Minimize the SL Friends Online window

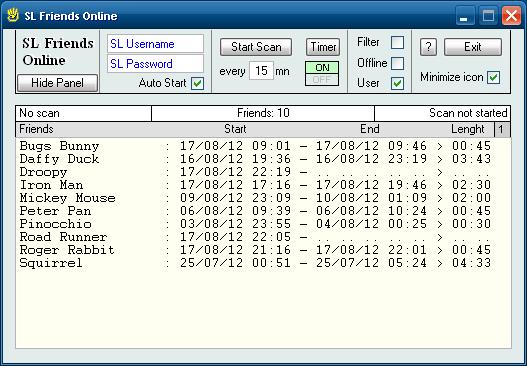click(x=464, y=16)
